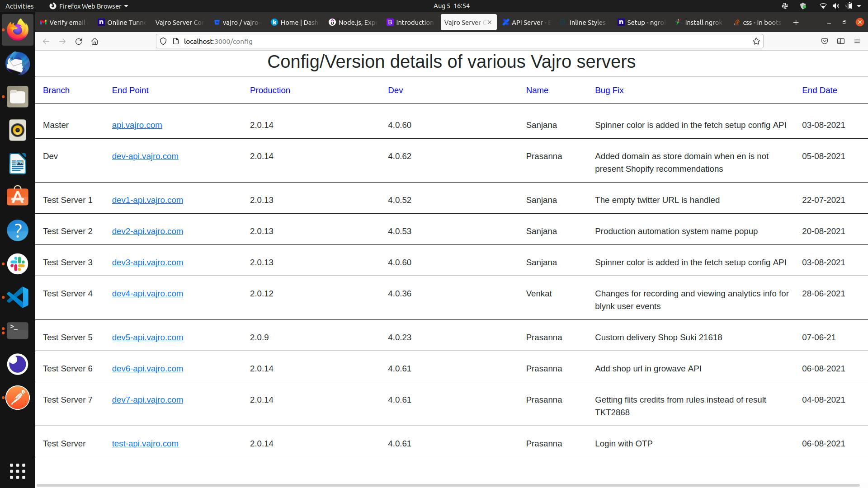
Task: Open system status menu arrow
Action: coord(859,6)
